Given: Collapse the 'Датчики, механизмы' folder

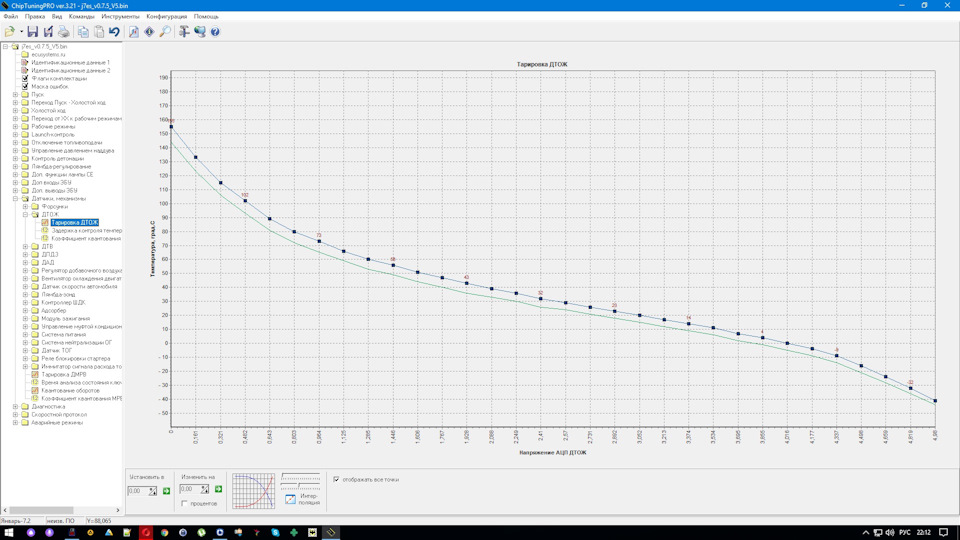Looking at the screenshot, I should coord(15,198).
